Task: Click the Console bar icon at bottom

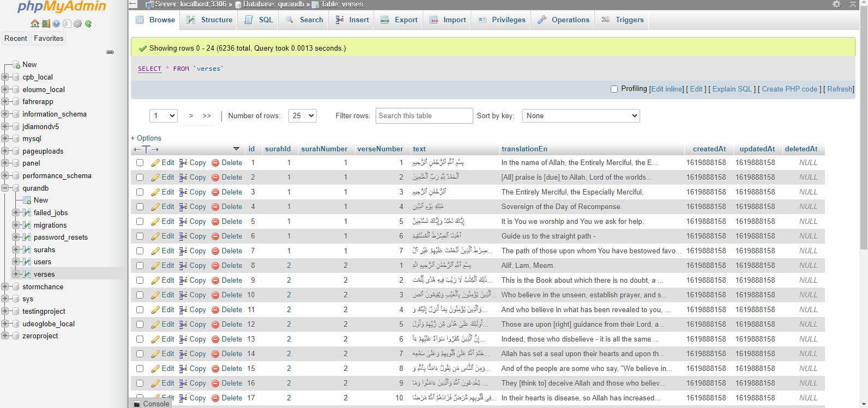Action: [137, 404]
